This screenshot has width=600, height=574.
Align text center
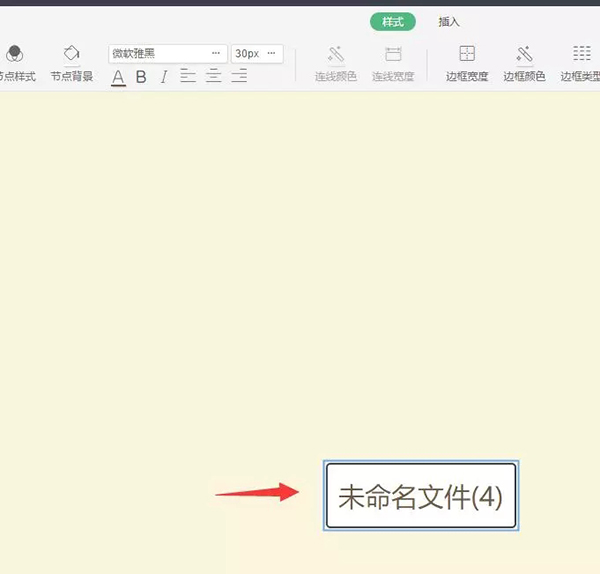pyautogui.click(x=214, y=76)
